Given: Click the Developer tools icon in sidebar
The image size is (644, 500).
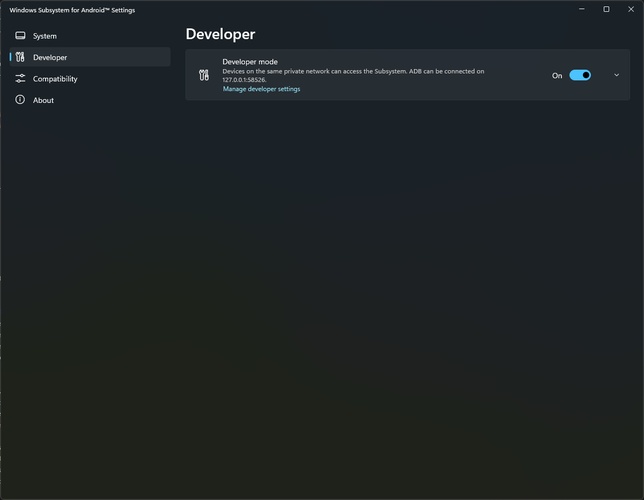Looking at the screenshot, I should pyautogui.click(x=20, y=57).
